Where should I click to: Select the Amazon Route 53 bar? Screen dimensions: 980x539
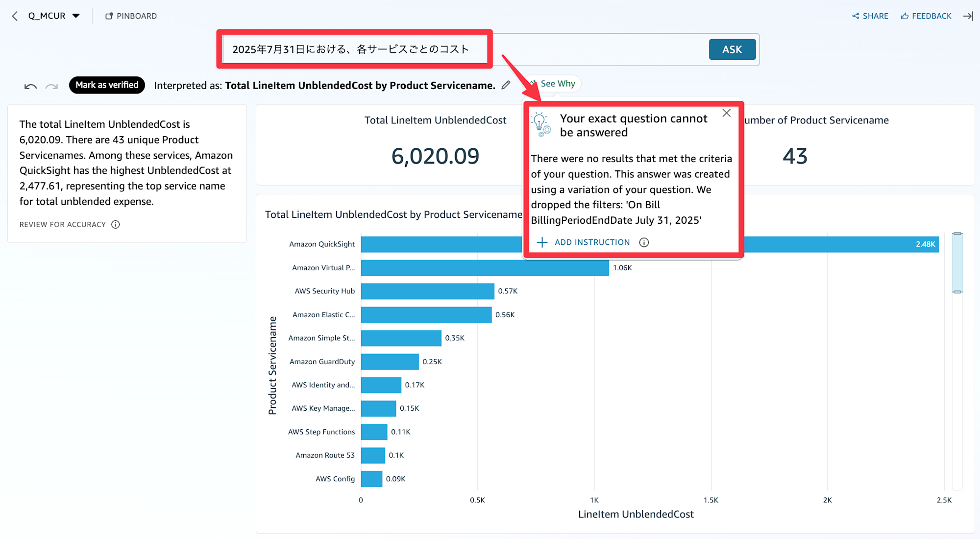[373, 455]
